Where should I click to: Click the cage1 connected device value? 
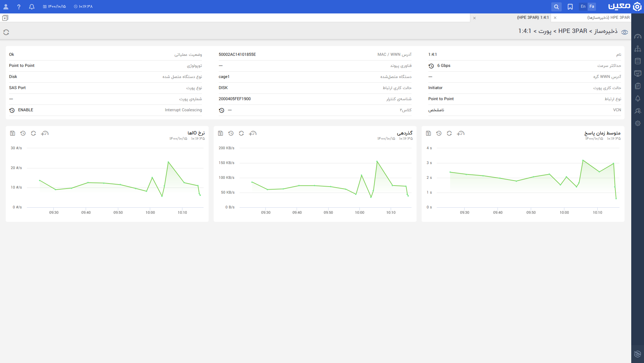click(224, 77)
